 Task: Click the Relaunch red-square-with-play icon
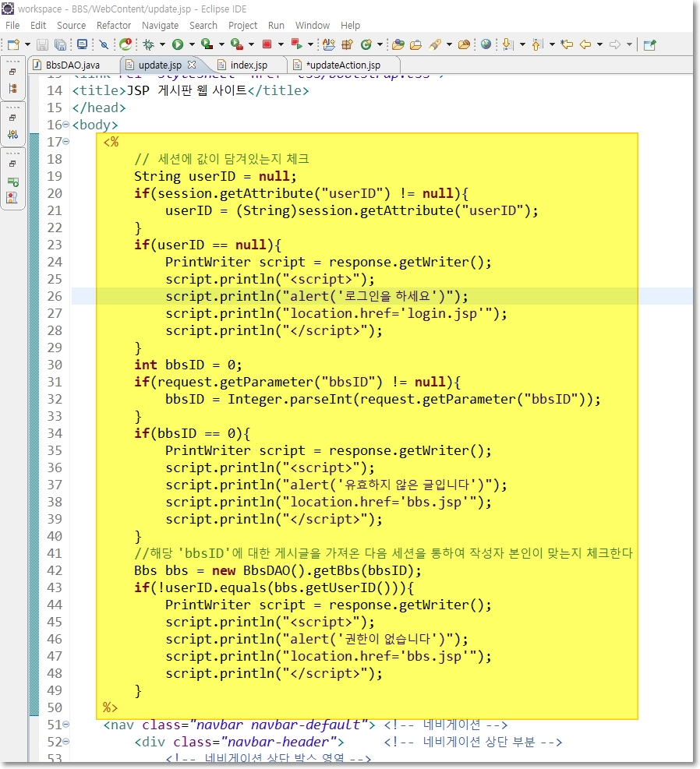coord(296,44)
